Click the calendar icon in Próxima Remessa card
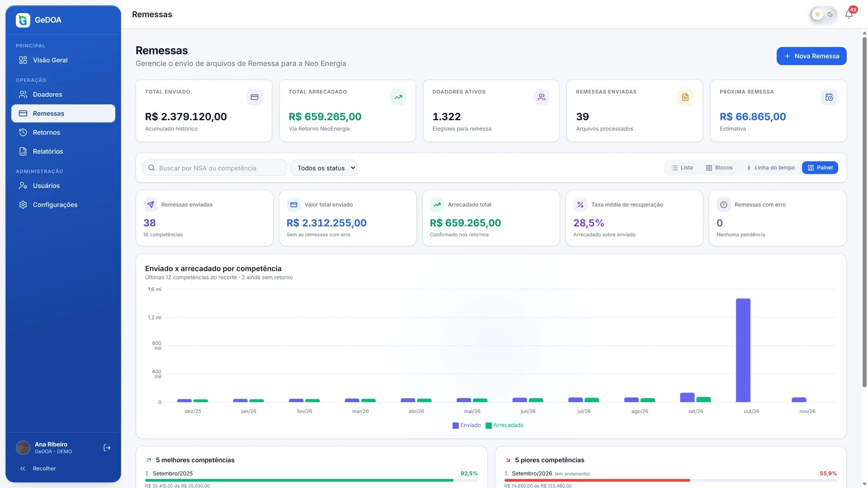This screenshot has height=488, width=868. [x=829, y=97]
